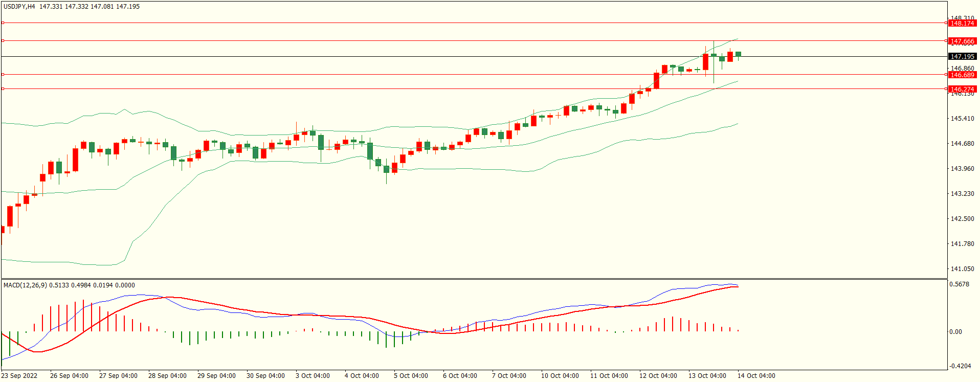Click the 146.689 red price label
This screenshot has width=980, height=382.
pyautogui.click(x=962, y=75)
